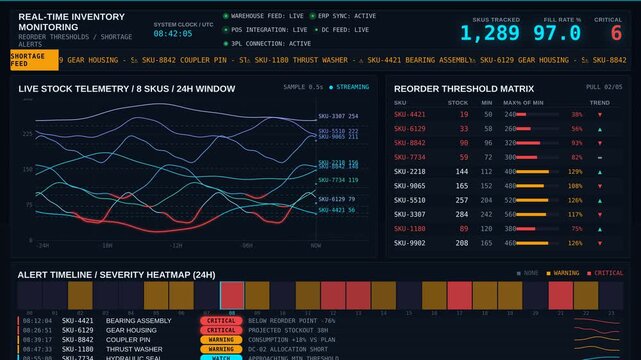Open SKU-1180 row in Reorder Threshold Matrix
The image size is (641, 360).
507,229
